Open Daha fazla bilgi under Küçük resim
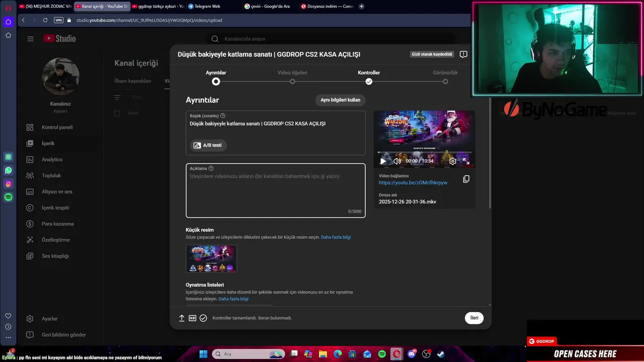Image resolution: width=644 pixels, height=362 pixels. (x=336, y=237)
